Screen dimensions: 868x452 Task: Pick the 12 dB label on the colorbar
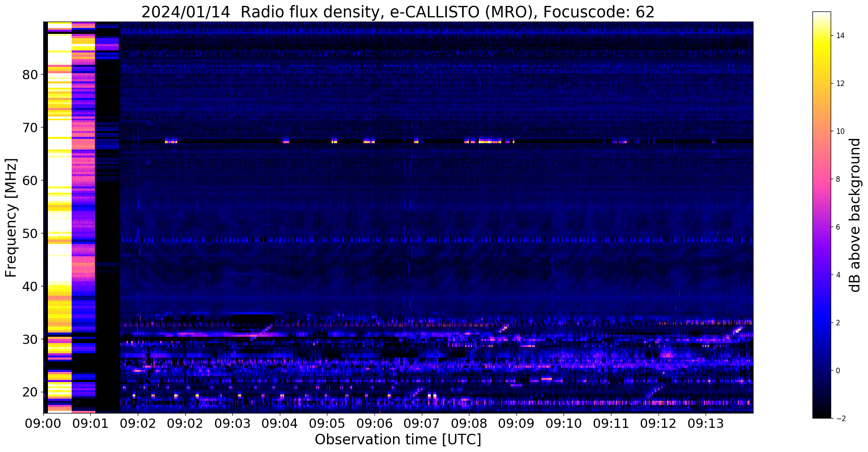click(x=840, y=84)
